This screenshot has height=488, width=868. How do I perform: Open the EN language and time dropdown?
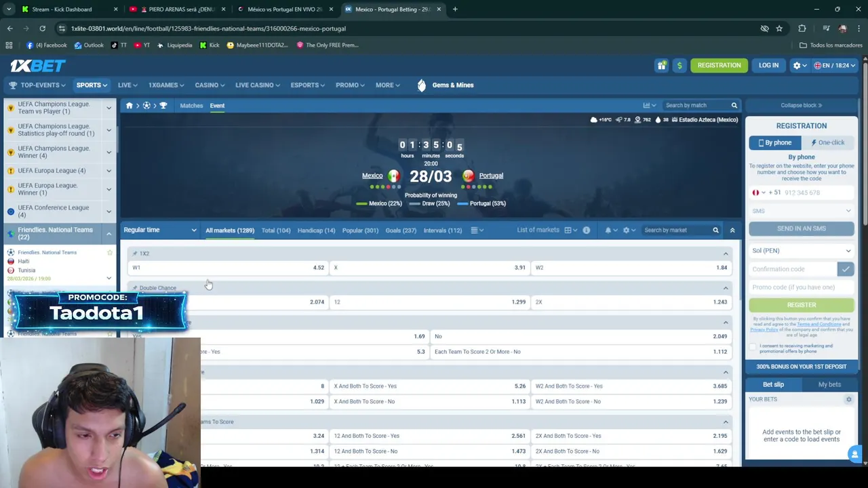click(835, 65)
